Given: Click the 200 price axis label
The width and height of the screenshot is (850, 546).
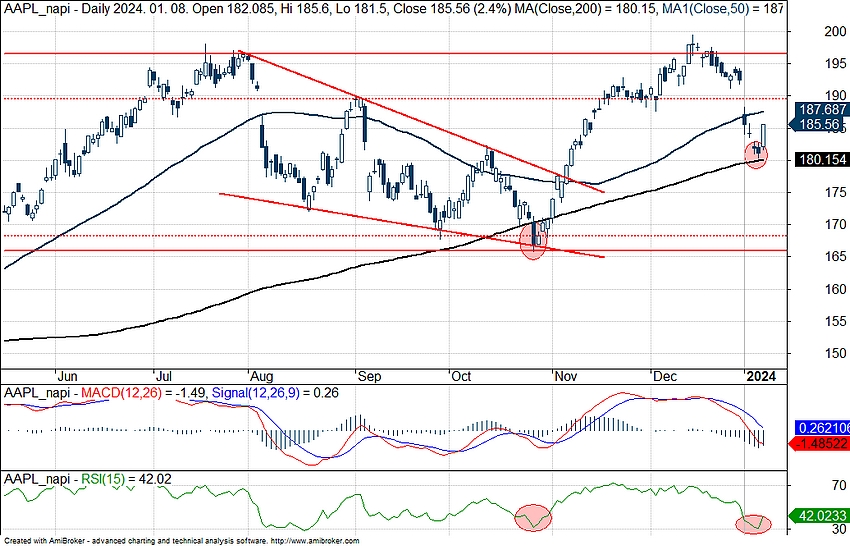Looking at the screenshot, I should (835, 32).
